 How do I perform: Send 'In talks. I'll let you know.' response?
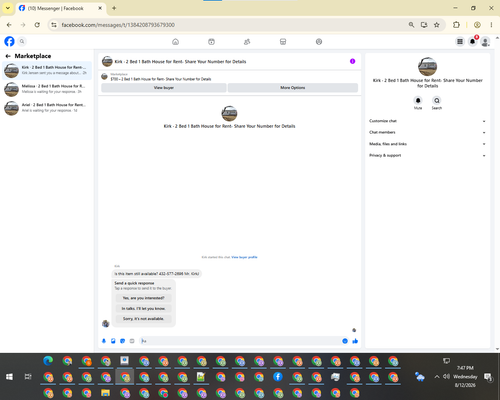(x=143, y=308)
